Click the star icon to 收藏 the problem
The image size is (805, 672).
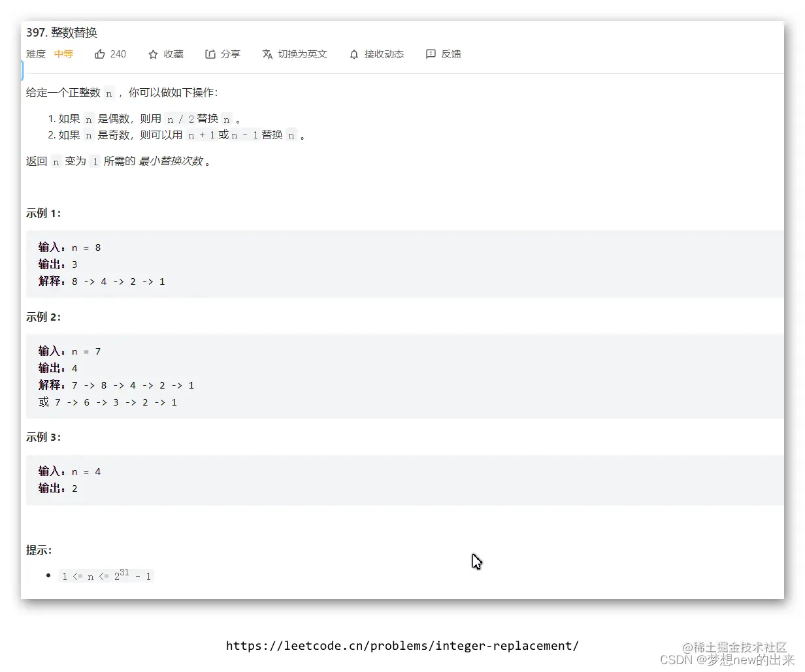coord(152,54)
